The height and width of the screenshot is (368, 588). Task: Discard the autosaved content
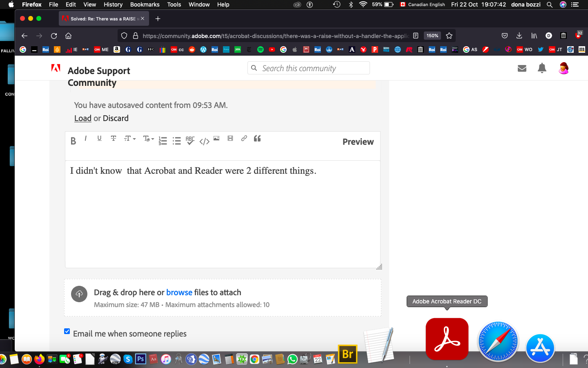116,118
